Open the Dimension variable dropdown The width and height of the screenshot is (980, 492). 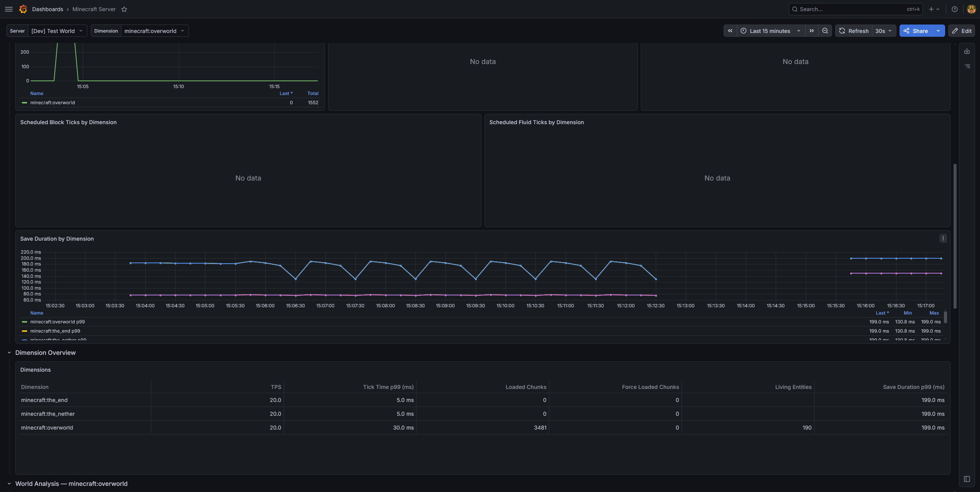[154, 31]
